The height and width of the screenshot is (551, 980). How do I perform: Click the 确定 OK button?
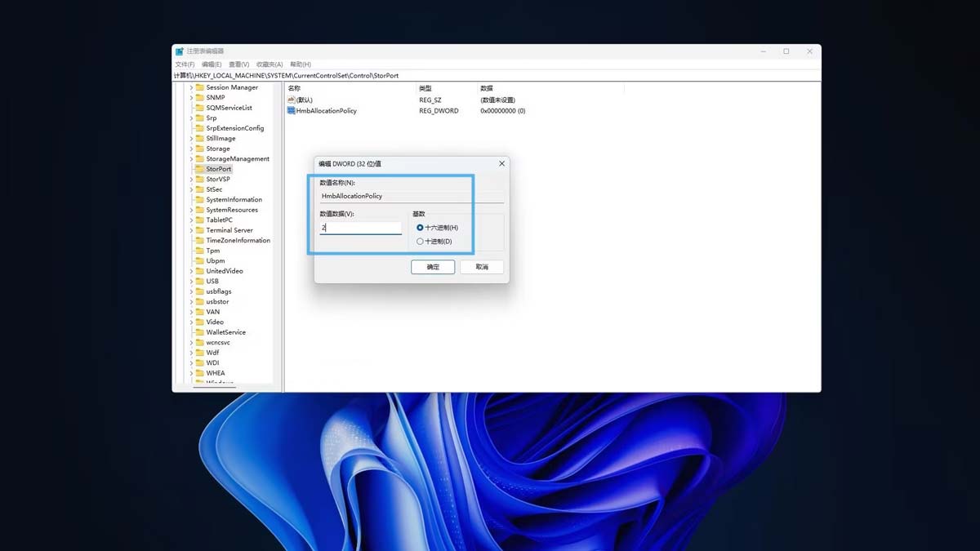[433, 267]
